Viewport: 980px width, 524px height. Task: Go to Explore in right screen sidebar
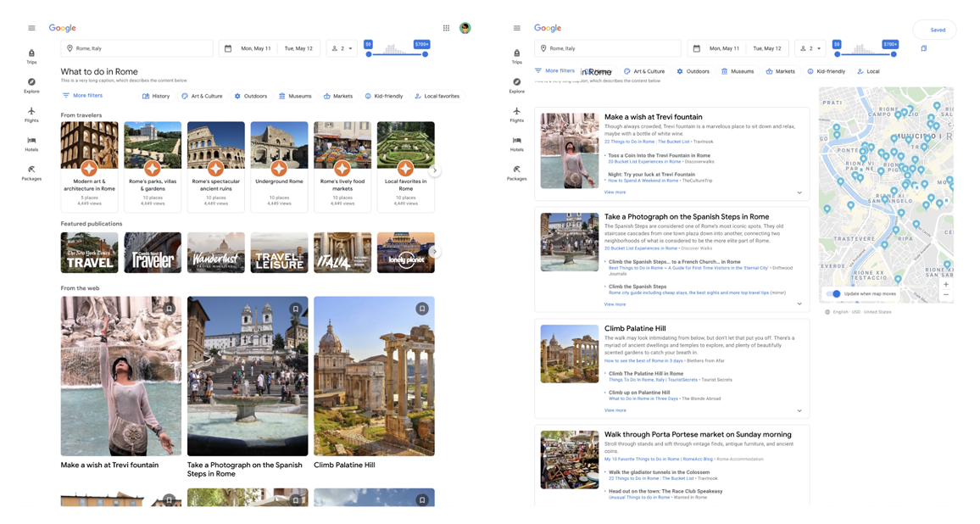click(x=517, y=86)
